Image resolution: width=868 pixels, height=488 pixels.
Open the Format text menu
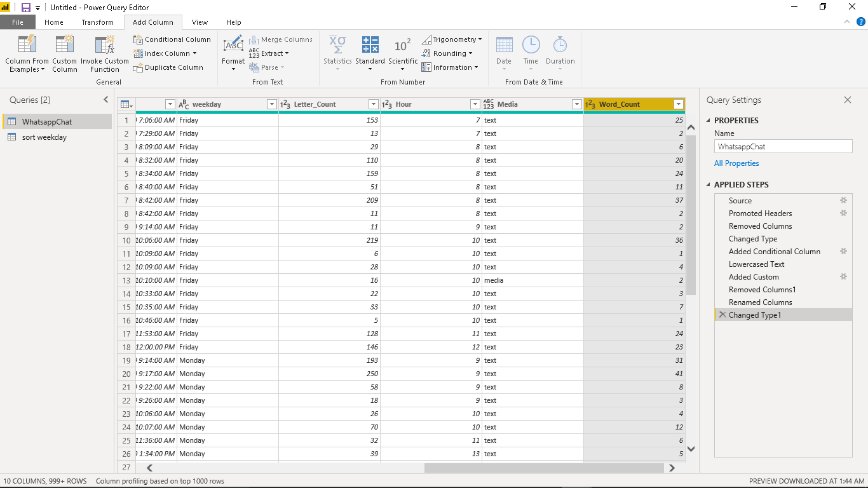(x=233, y=54)
